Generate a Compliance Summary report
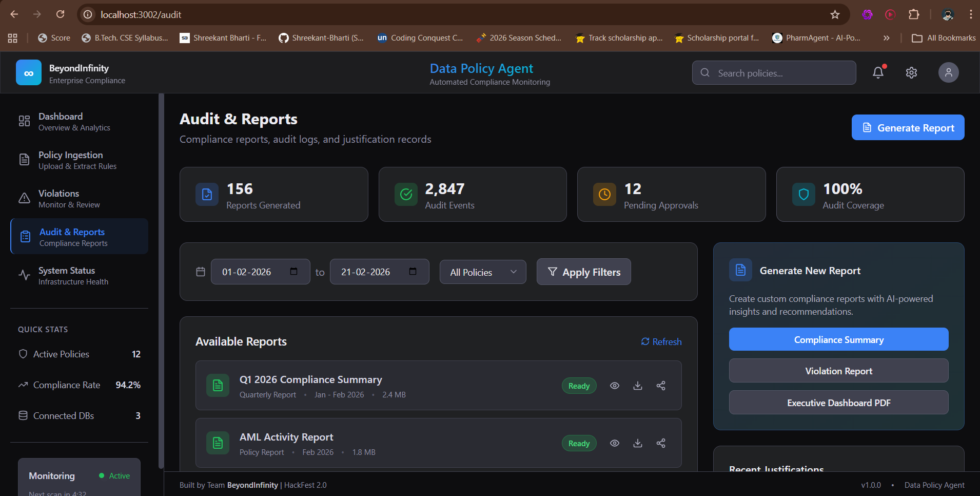Image resolution: width=980 pixels, height=496 pixels. coord(838,339)
